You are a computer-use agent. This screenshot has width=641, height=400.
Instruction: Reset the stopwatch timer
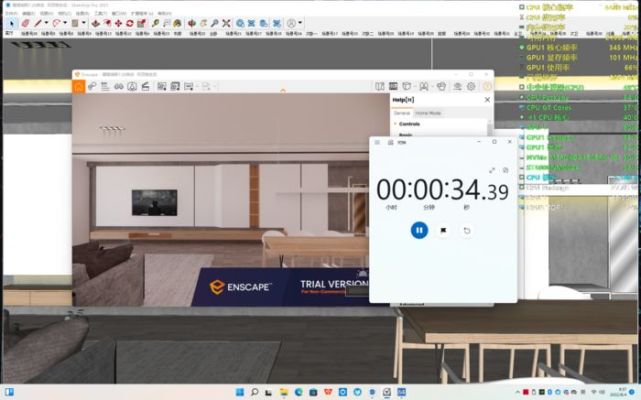tap(467, 231)
